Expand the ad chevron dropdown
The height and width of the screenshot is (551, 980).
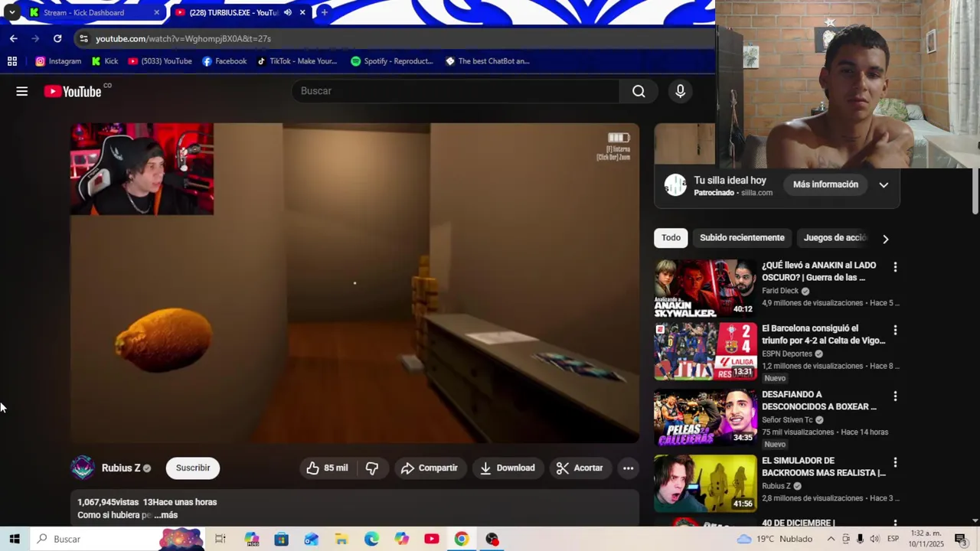coord(884,184)
